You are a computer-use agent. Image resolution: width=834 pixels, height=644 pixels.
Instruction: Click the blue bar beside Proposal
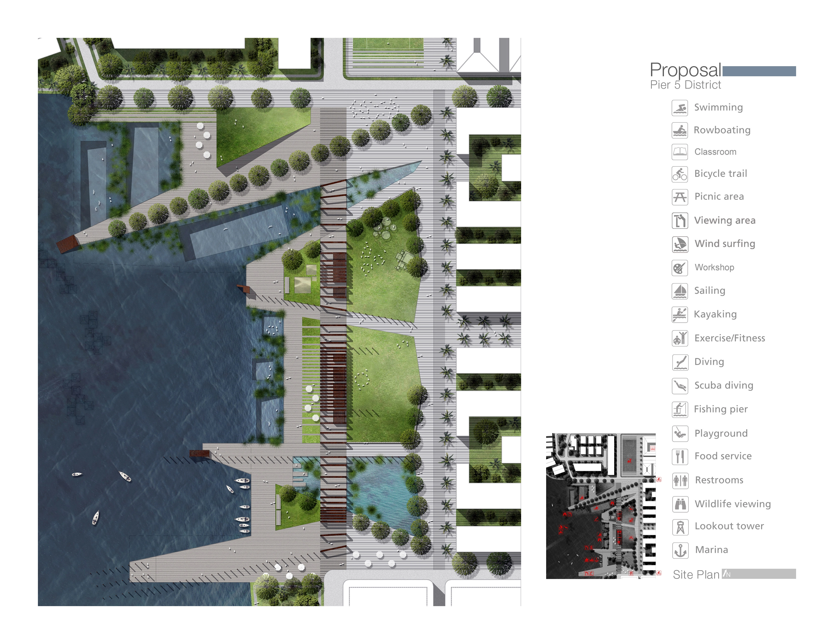[x=759, y=71]
